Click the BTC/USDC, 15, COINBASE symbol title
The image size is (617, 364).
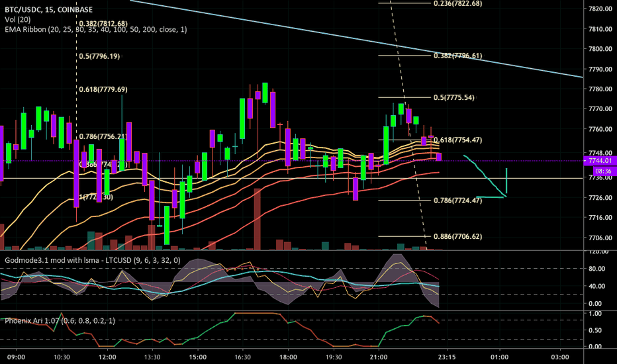pos(49,10)
